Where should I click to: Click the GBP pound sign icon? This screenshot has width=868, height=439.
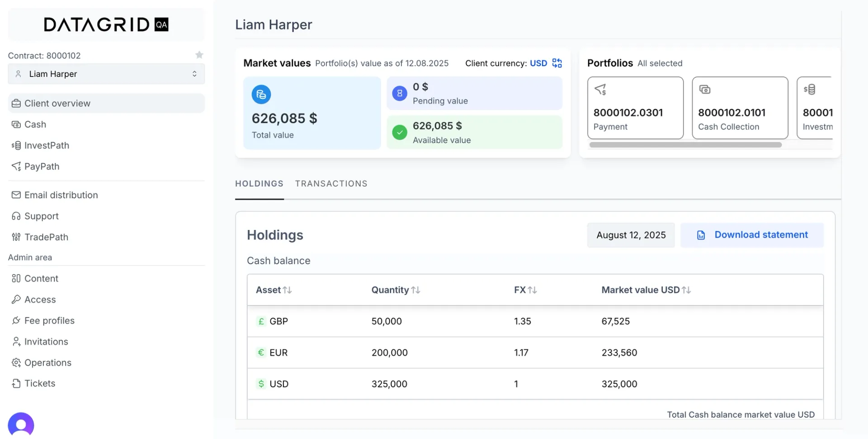(261, 321)
